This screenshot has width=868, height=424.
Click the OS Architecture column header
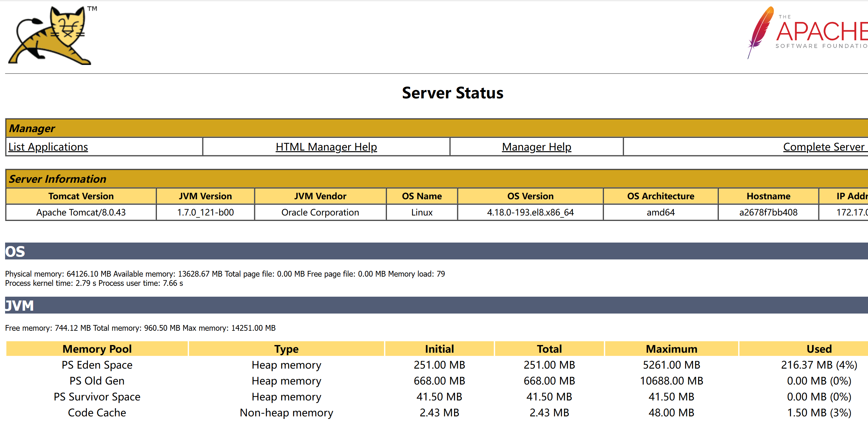click(661, 196)
